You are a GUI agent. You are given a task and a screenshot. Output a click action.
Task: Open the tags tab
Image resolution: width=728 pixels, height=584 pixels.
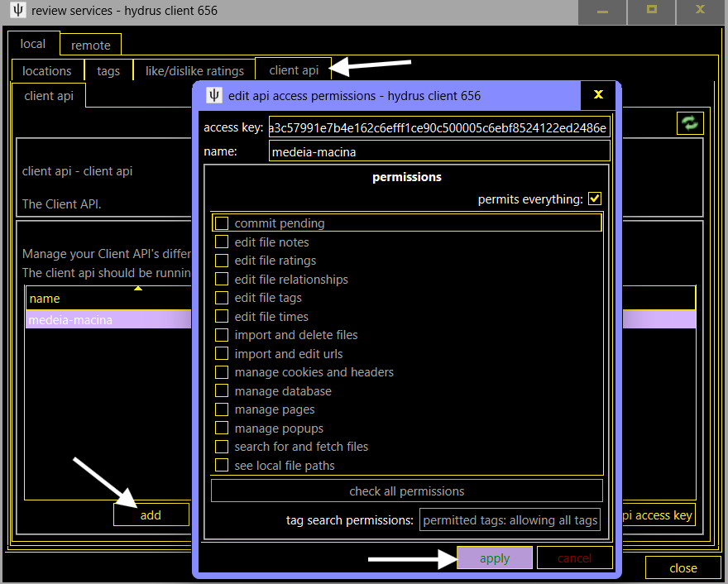pos(108,71)
